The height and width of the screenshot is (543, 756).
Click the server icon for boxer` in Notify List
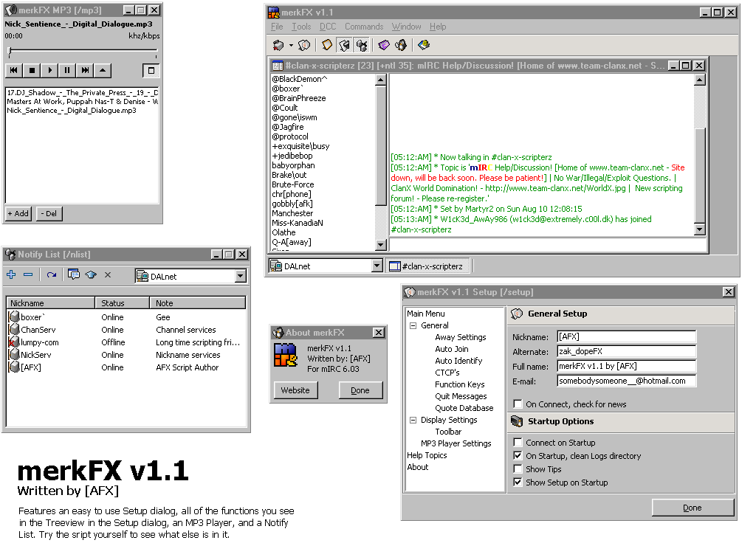(x=14, y=317)
